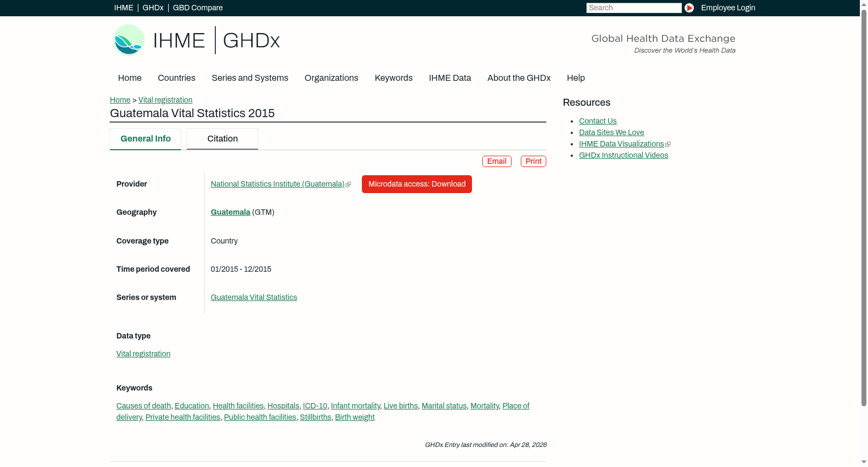Open Birth weight keyword link

click(355, 417)
